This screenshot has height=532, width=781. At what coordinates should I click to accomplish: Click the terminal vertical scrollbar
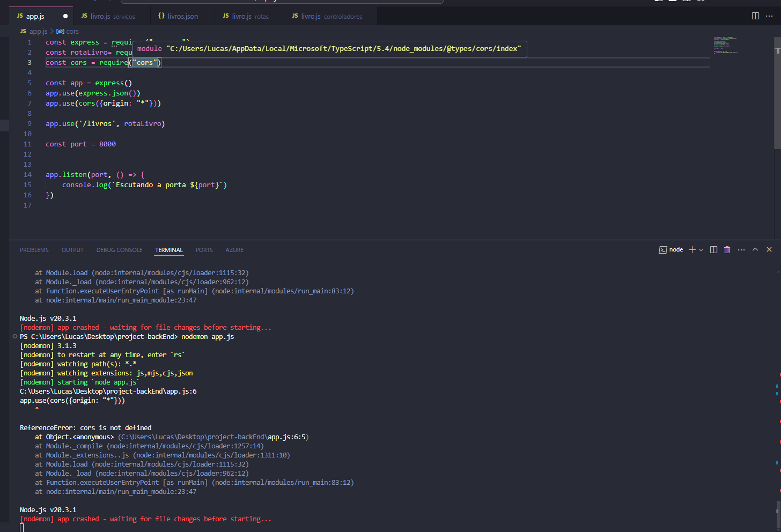pos(777,514)
